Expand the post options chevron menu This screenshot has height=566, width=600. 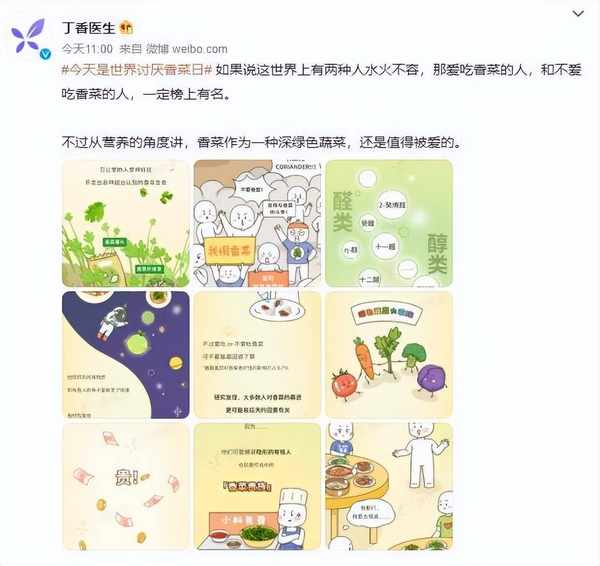click(577, 14)
